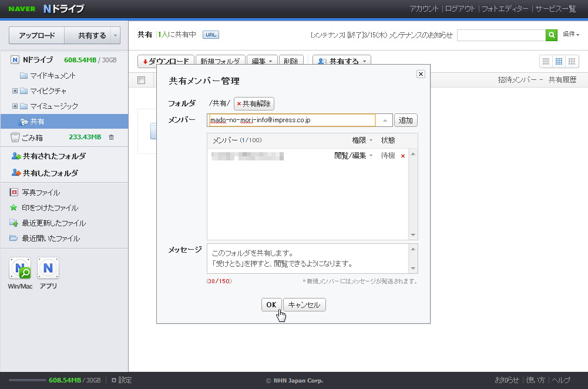Image resolution: width=588 pixels, height=389 pixels.
Task: Open アカウント from the top bar
Action: click(x=424, y=9)
